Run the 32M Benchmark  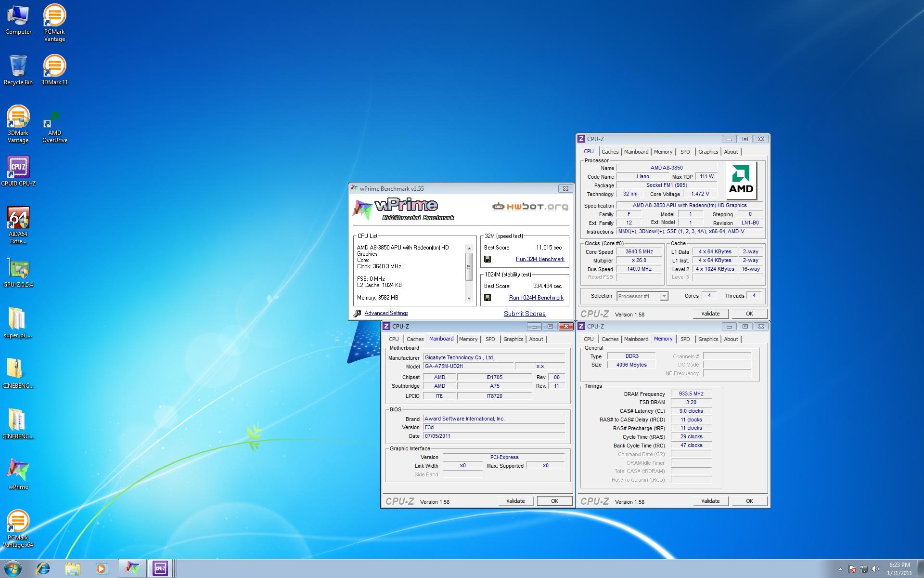(540, 259)
